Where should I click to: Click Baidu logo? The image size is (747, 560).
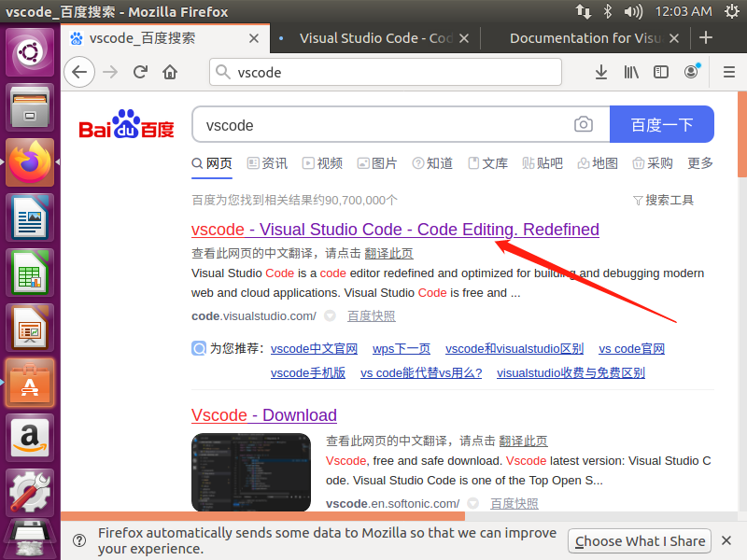coord(126,124)
